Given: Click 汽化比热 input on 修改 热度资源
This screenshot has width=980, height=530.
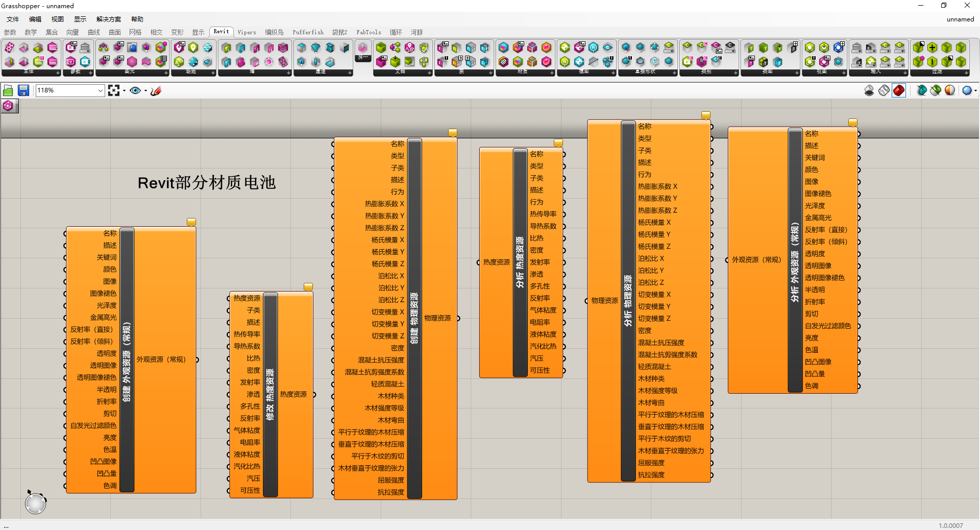Looking at the screenshot, I should (247, 466).
